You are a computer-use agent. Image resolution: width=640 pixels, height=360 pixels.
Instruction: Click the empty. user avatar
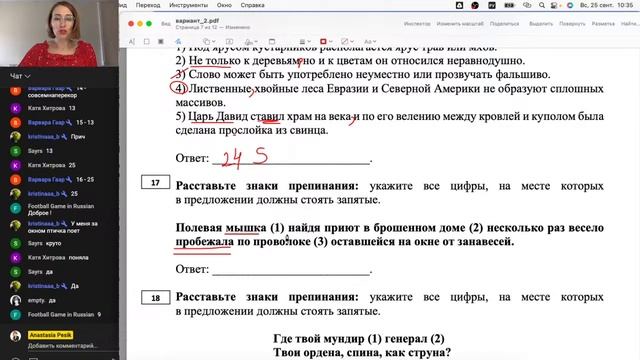tap(16, 300)
